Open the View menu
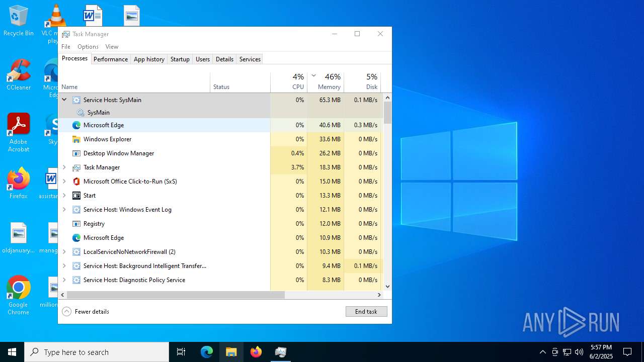 [112, 47]
